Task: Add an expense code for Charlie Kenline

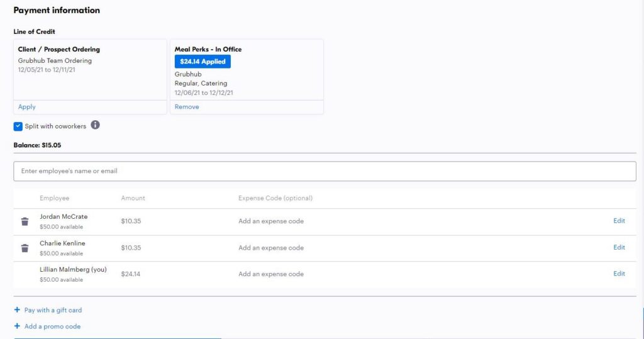Action: pyautogui.click(x=271, y=248)
